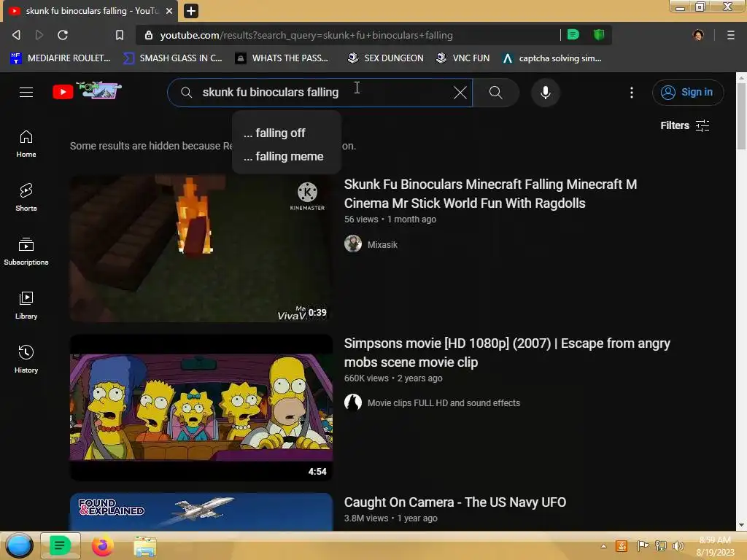The image size is (747, 560).
Task: Go to Home in the sidebar
Action: pyautogui.click(x=26, y=144)
